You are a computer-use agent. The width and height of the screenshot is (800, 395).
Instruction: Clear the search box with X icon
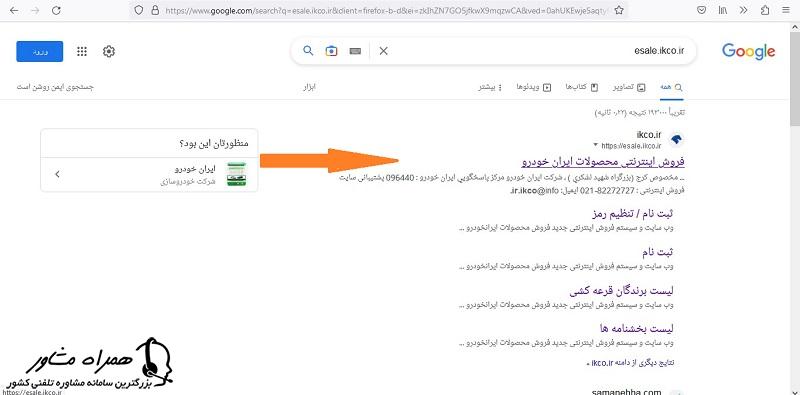click(x=384, y=51)
